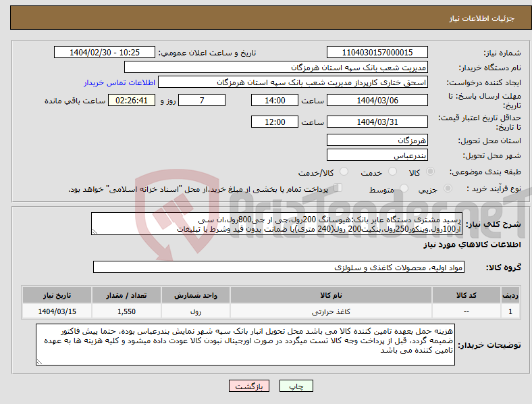
Task: Click the تاریخ نیاز column header
Action: (x=57, y=295)
